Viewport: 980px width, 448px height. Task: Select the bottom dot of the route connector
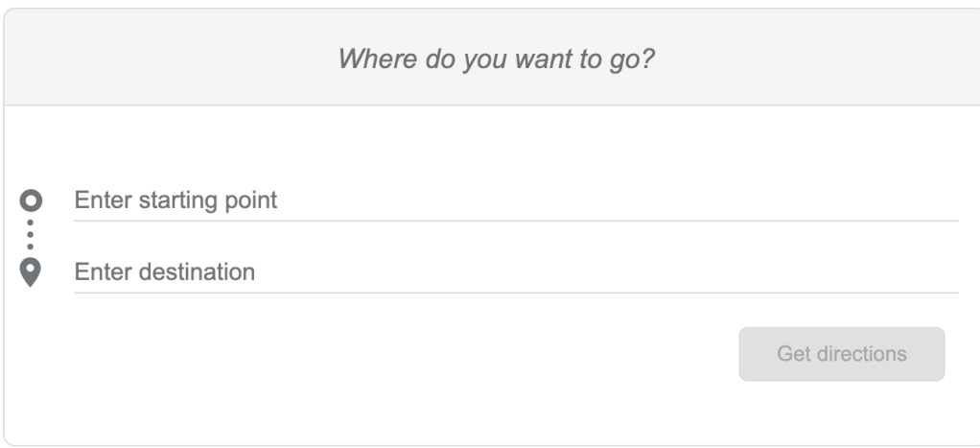32,246
